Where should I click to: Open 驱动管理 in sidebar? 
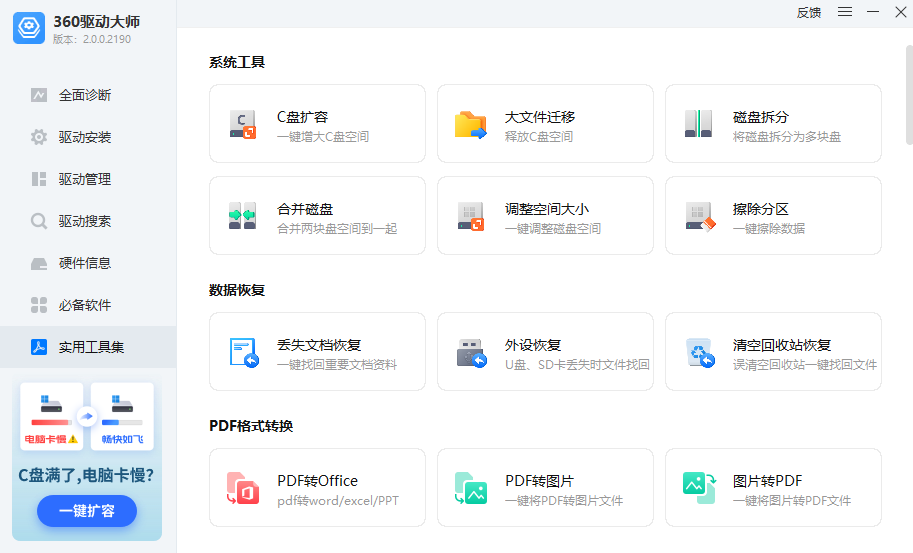(88, 179)
